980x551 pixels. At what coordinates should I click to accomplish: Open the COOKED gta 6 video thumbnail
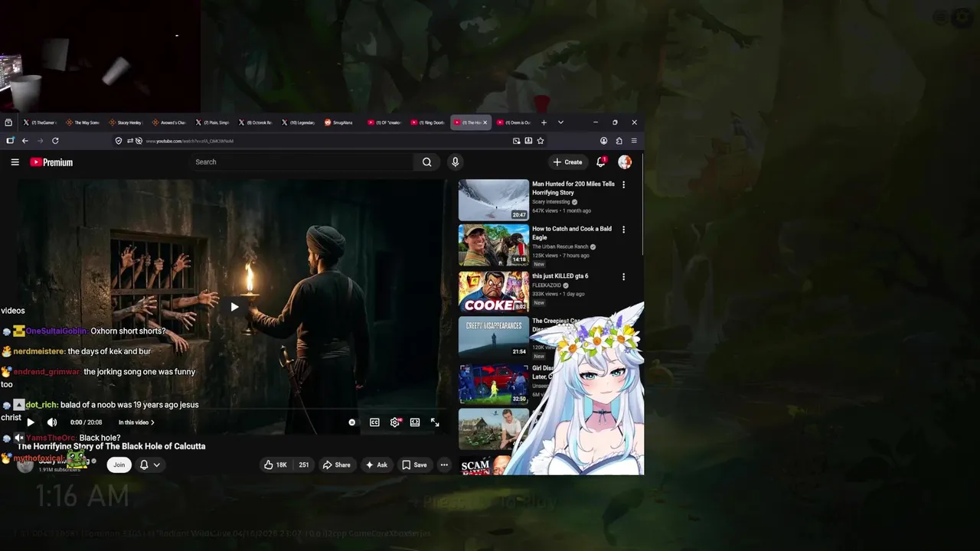tap(494, 292)
